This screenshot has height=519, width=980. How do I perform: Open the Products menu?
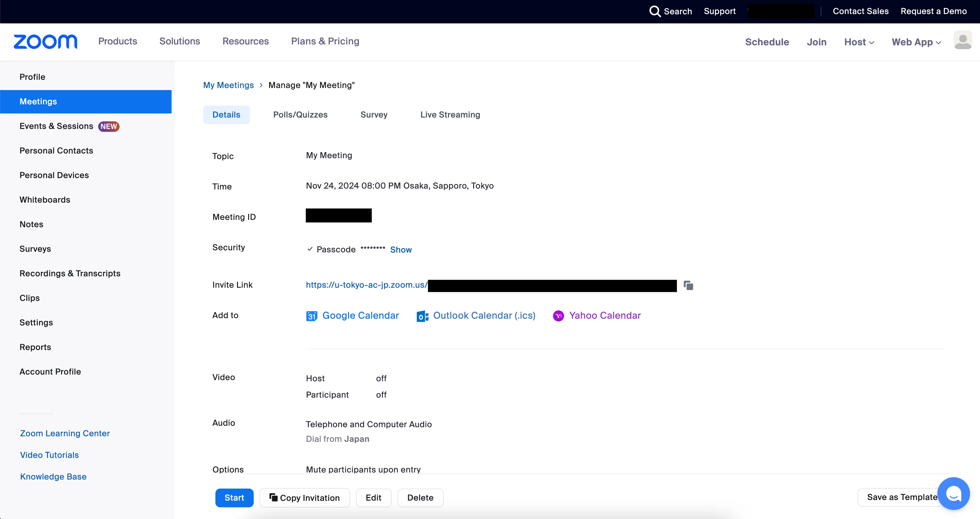tap(117, 41)
